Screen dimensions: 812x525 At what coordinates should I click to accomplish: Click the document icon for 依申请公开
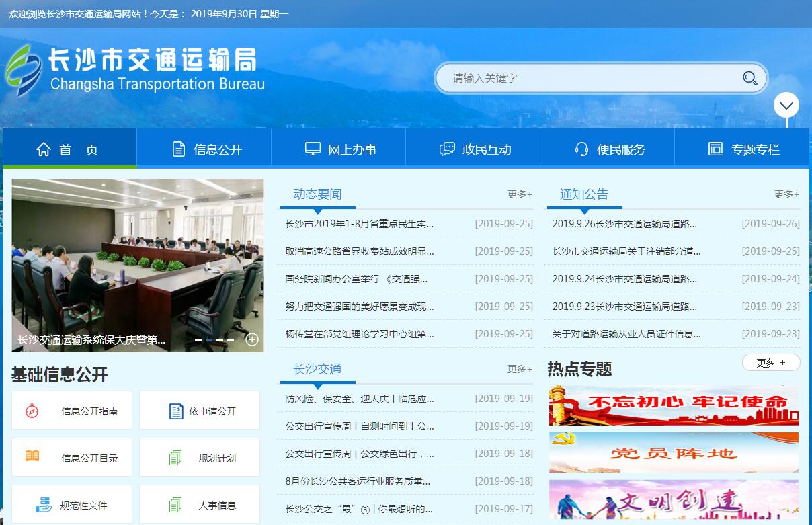click(176, 411)
